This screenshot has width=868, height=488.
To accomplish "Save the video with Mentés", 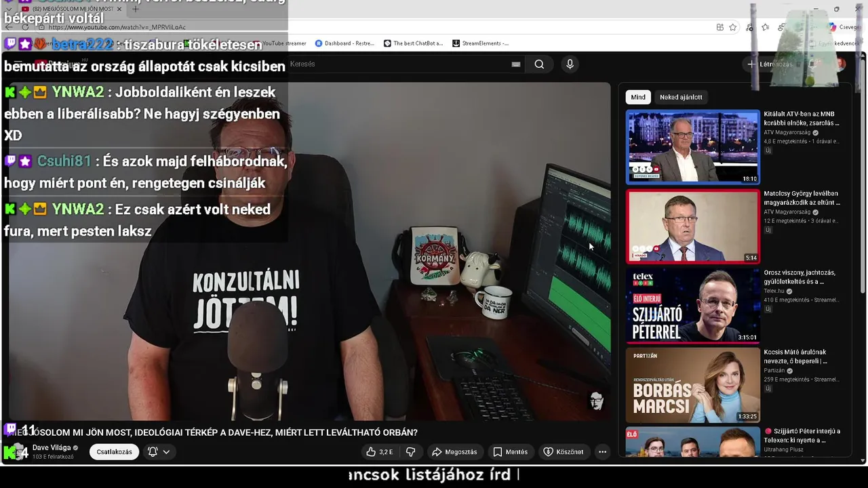I will (510, 452).
